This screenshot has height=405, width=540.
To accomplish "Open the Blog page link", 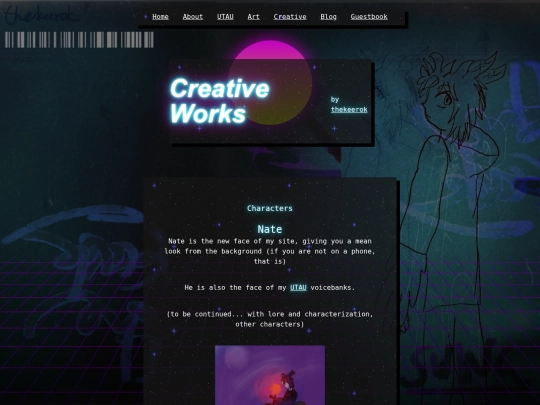I will 328,17.
